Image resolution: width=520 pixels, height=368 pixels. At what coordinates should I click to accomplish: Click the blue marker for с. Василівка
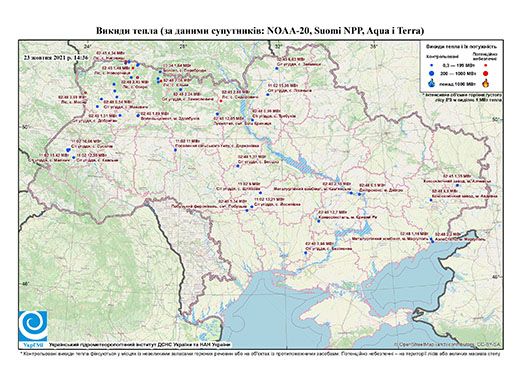click(x=306, y=253)
